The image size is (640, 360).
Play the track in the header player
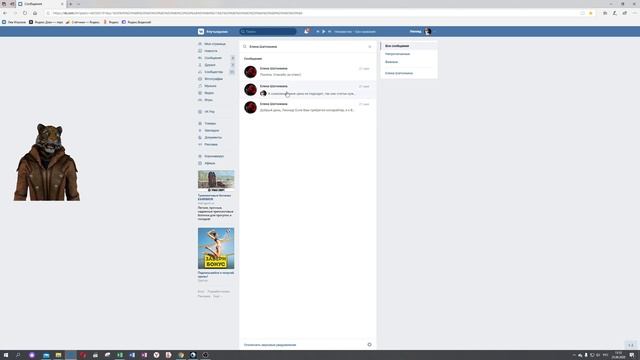coord(324,31)
